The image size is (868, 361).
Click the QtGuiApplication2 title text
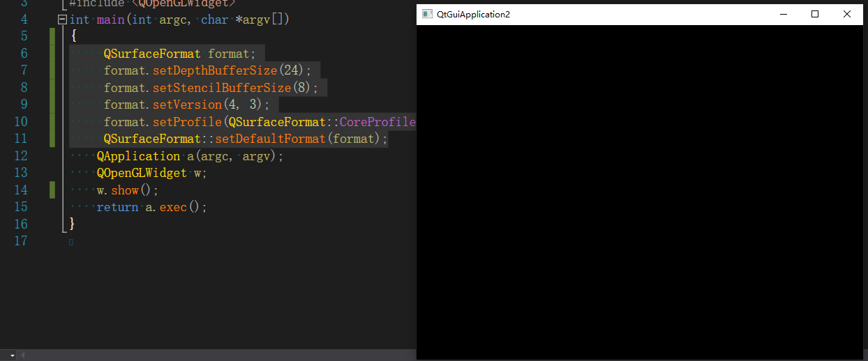pyautogui.click(x=473, y=14)
